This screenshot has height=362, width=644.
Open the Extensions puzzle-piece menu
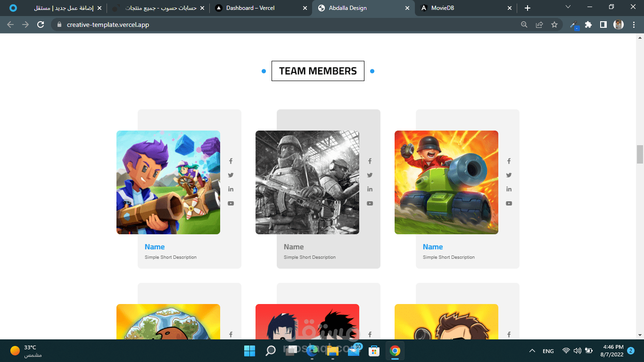[x=588, y=25]
